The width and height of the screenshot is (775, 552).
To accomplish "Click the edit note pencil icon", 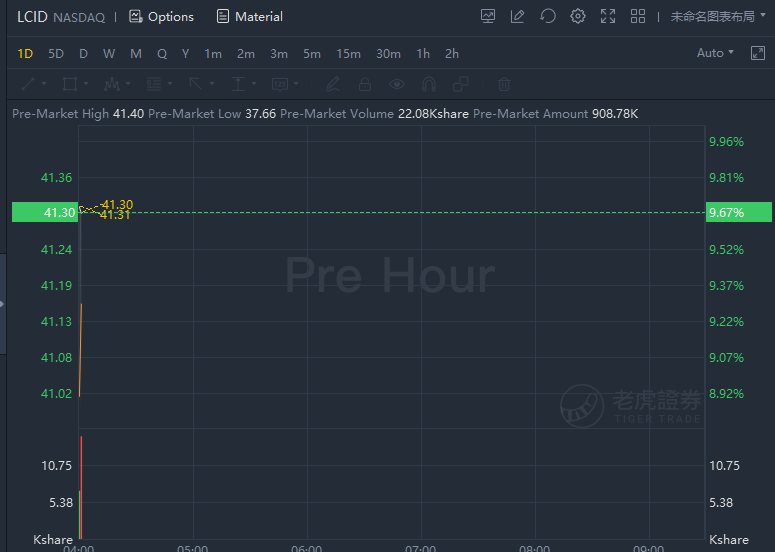I will pyautogui.click(x=517, y=16).
